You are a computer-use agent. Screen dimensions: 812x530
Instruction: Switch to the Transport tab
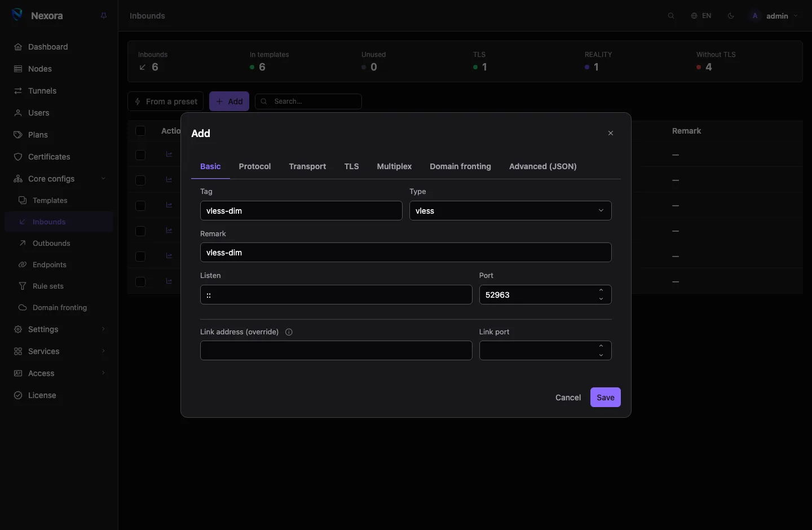(x=307, y=166)
